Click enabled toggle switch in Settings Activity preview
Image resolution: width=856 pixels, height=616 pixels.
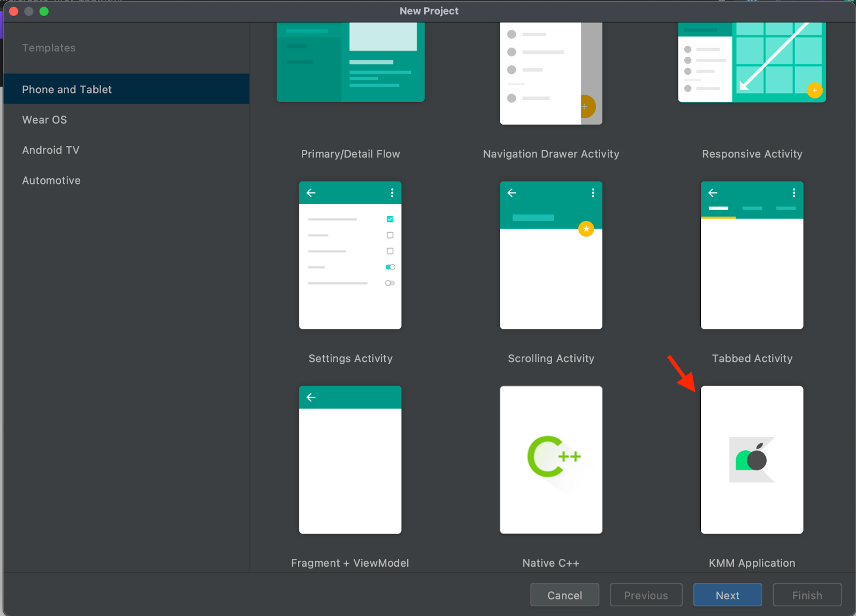click(390, 267)
